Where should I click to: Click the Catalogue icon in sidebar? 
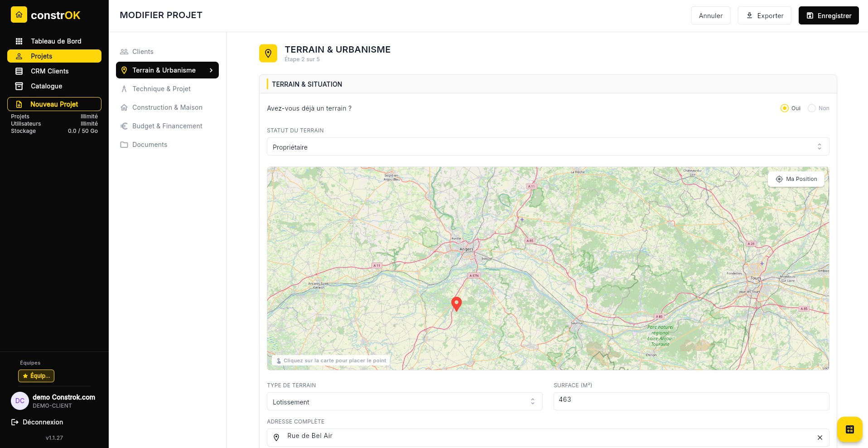pos(19,86)
